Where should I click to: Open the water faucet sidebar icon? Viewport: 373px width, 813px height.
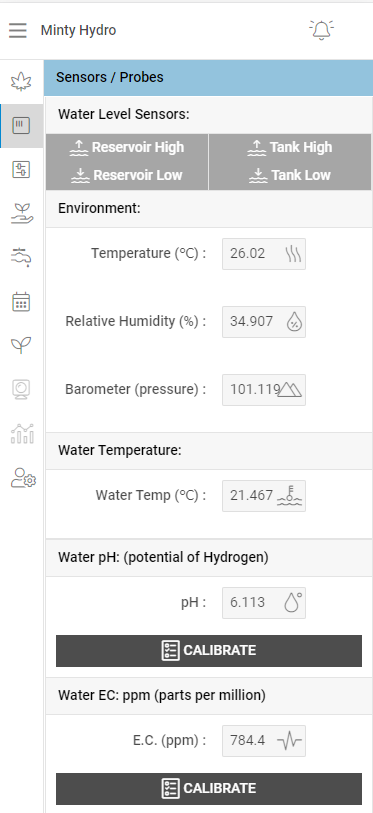[x=21, y=257]
